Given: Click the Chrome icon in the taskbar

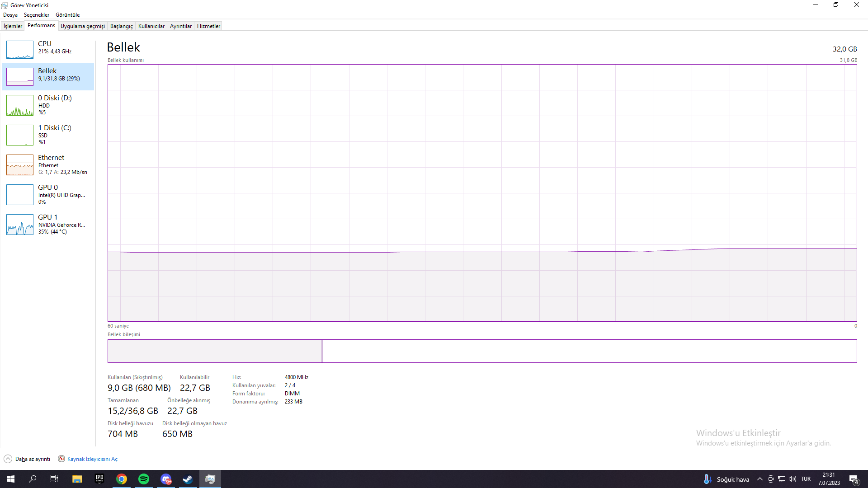Looking at the screenshot, I should tap(122, 479).
